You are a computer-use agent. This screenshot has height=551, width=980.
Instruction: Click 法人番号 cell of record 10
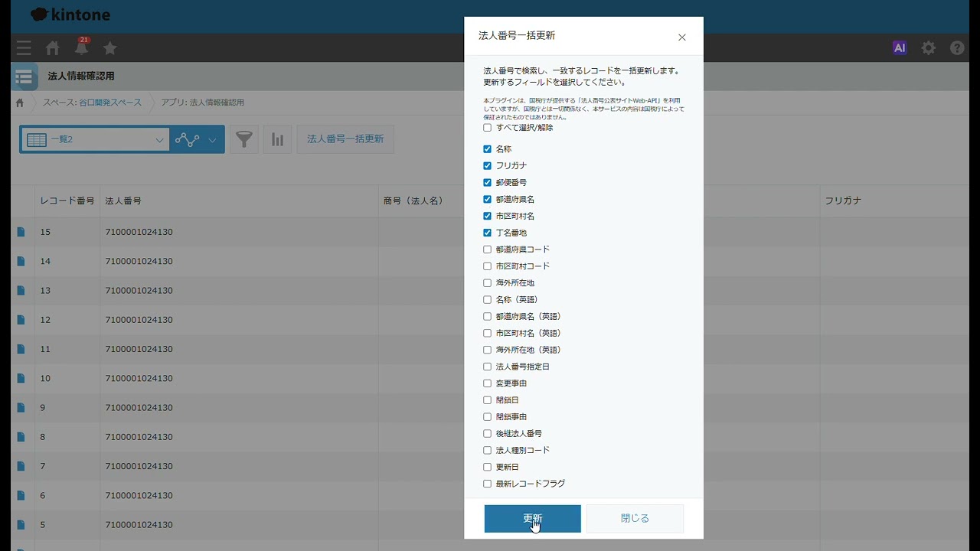coord(239,378)
